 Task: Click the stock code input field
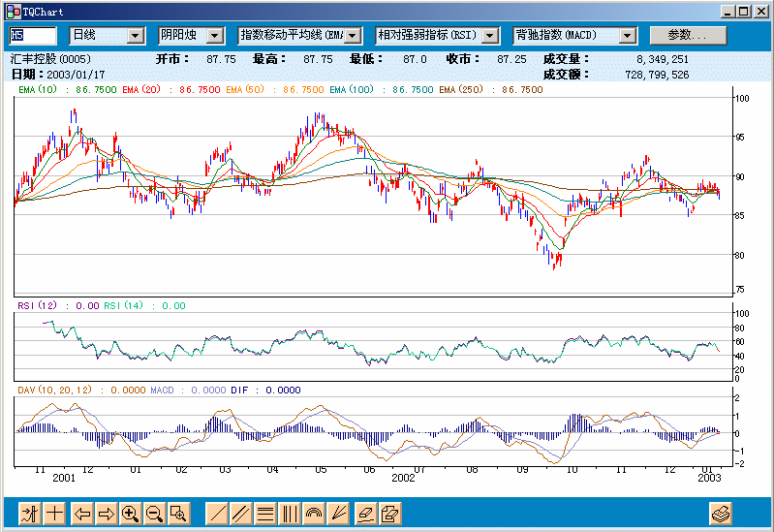pyautogui.click(x=33, y=35)
